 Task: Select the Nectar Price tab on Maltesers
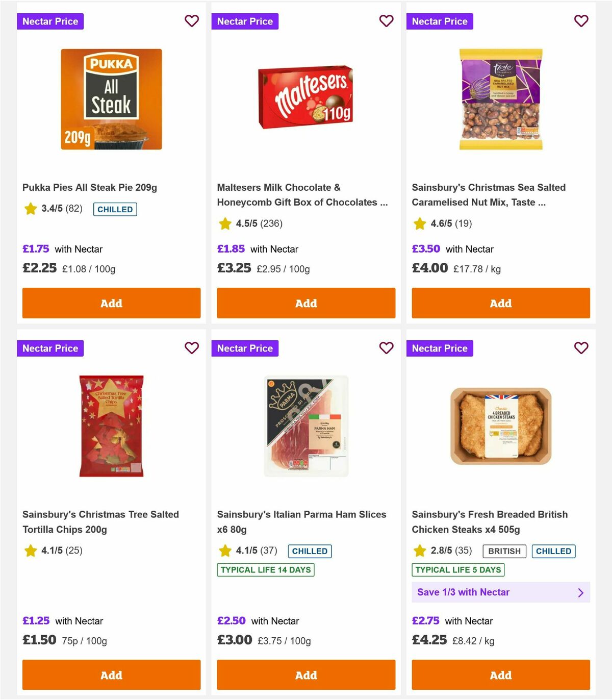tap(245, 21)
